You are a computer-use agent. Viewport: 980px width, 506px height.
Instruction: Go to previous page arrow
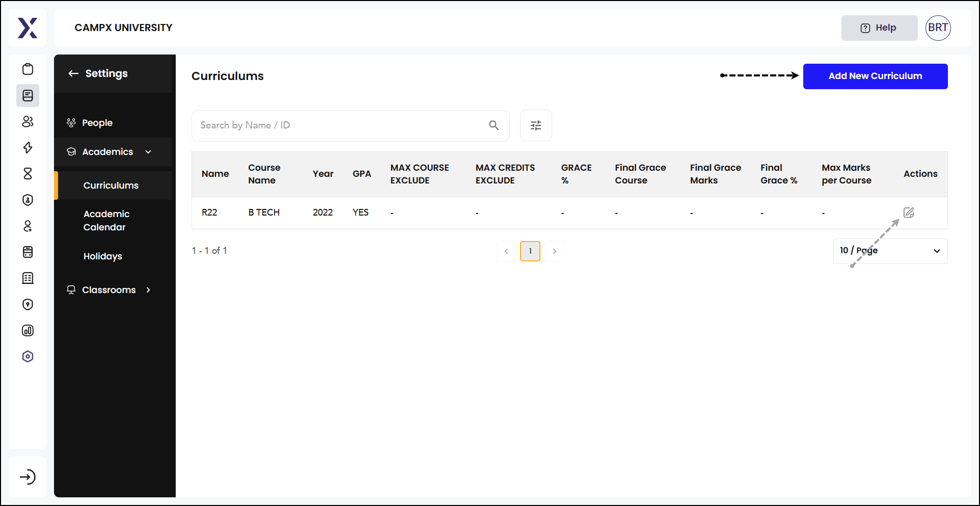506,251
